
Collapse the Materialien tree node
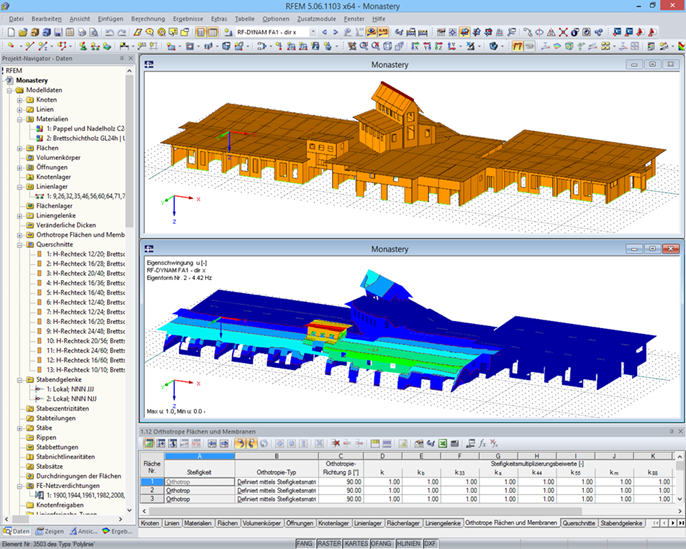pos(20,119)
